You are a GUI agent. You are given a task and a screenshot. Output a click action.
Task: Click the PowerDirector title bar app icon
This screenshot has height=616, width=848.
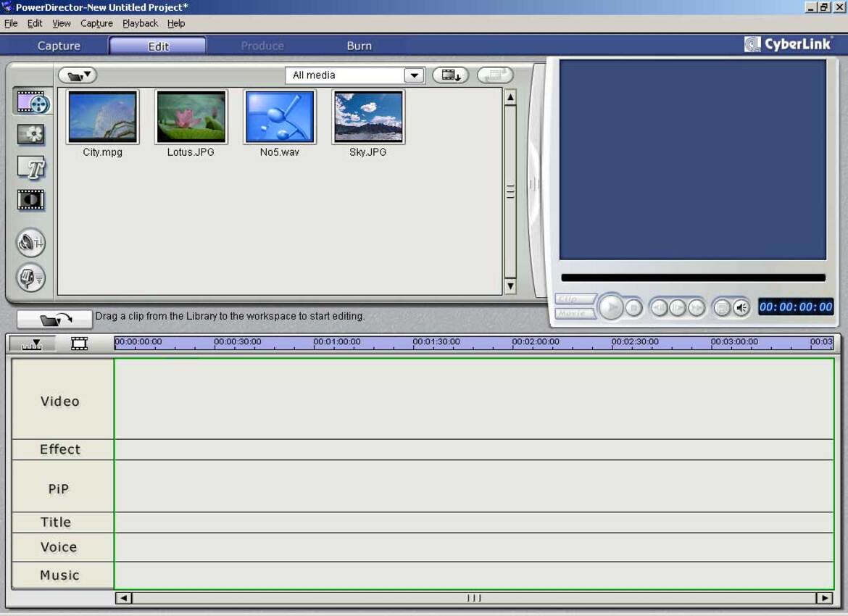click(x=7, y=7)
